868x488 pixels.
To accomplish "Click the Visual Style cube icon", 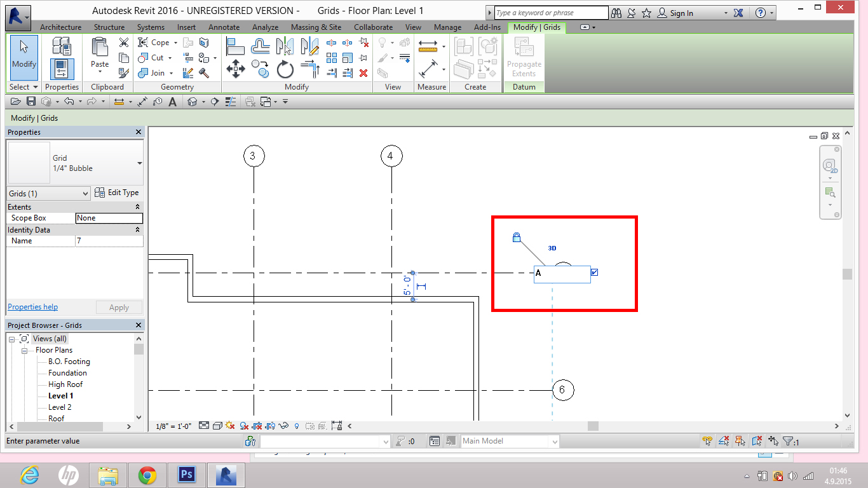I will [217, 426].
